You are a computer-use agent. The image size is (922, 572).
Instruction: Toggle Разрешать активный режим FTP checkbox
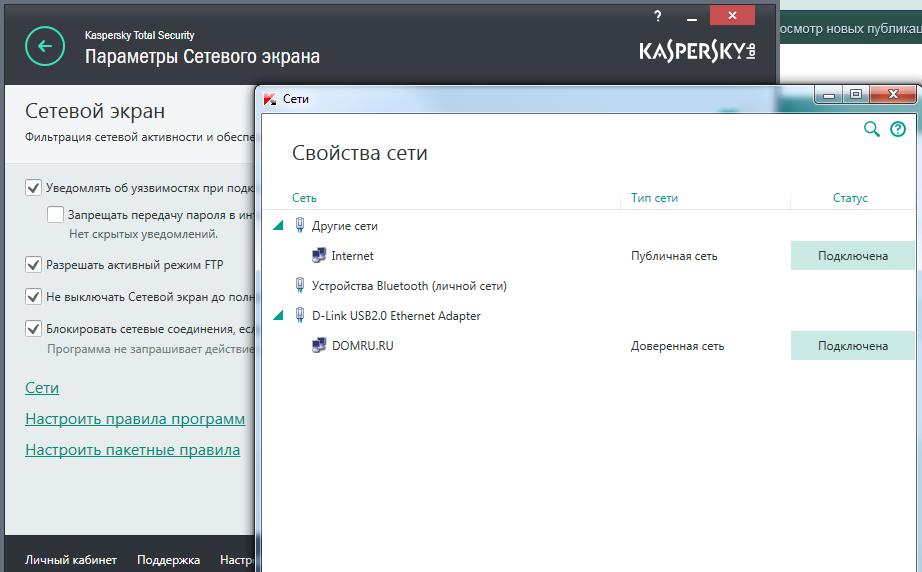click(33, 265)
